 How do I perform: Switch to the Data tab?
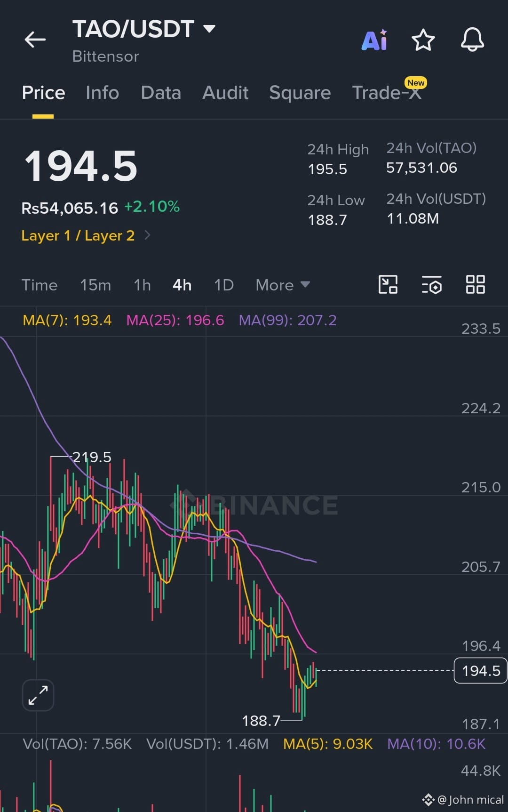[x=161, y=93]
